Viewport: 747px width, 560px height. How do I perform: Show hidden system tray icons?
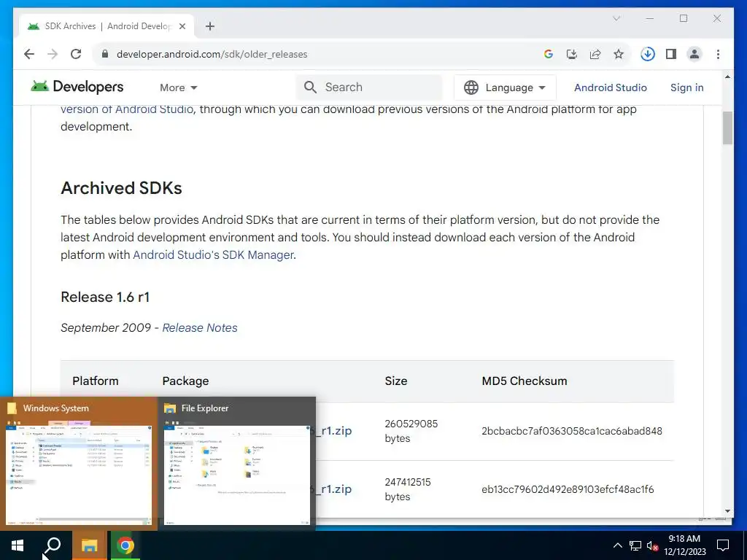[x=617, y=545]
